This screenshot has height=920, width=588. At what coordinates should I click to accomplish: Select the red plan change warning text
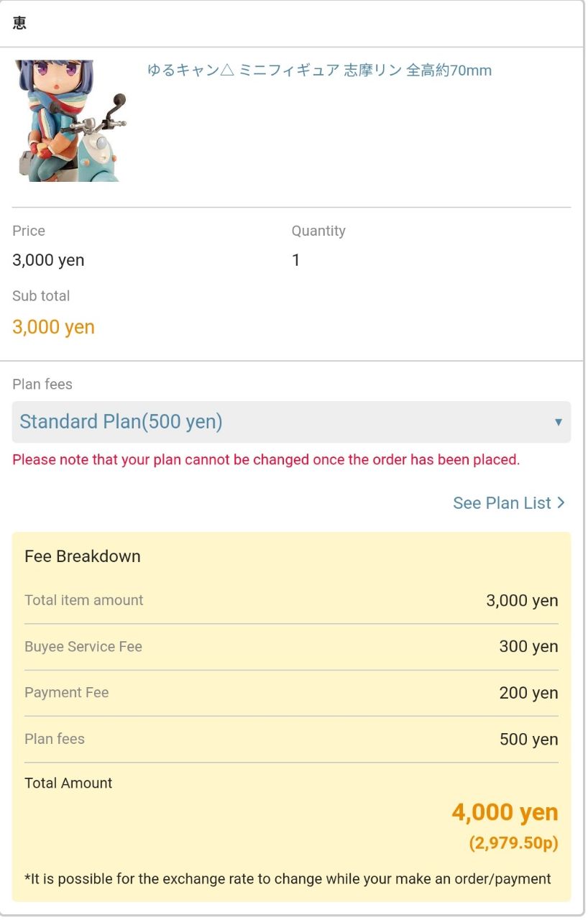click(266, 460)
